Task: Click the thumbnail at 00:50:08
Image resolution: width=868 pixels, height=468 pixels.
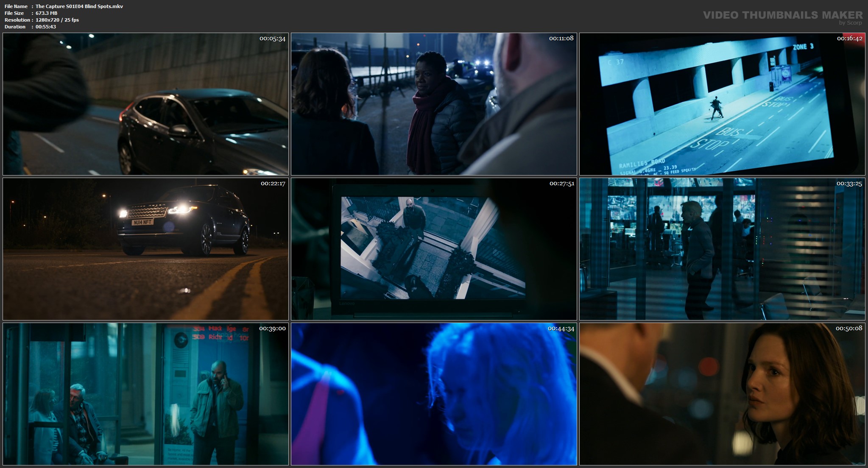Action: point(722,394)
